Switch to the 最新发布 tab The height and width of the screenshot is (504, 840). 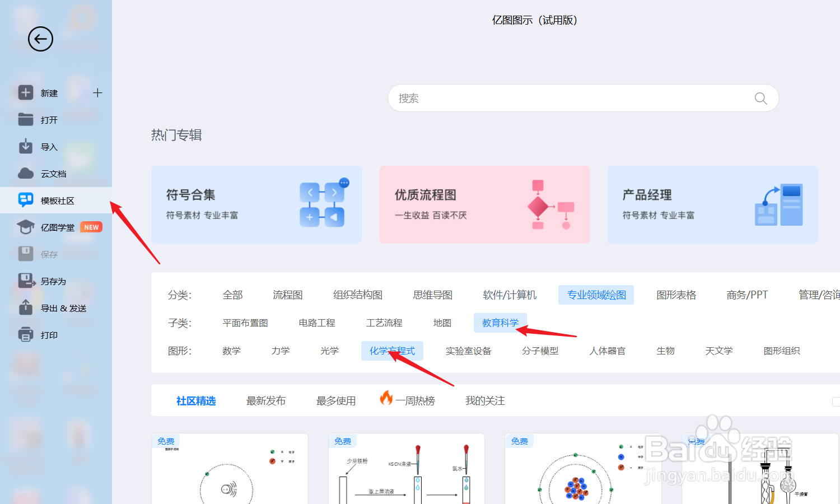click(x=266, y=400)
